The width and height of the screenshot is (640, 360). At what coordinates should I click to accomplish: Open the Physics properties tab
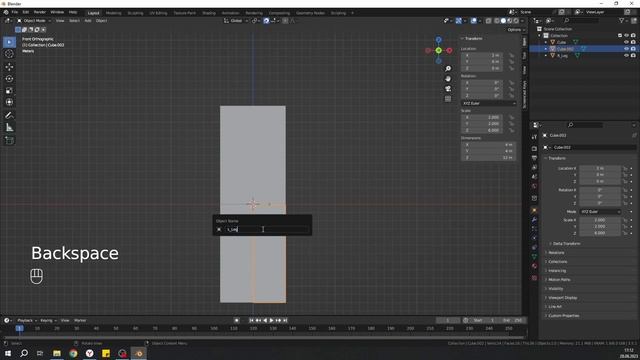tap(534, 238)
